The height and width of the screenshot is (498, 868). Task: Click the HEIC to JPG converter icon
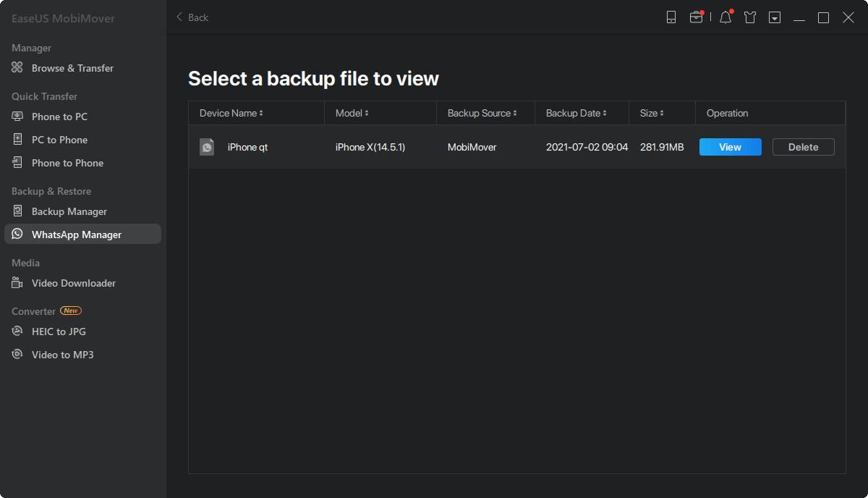click(17, 332)
